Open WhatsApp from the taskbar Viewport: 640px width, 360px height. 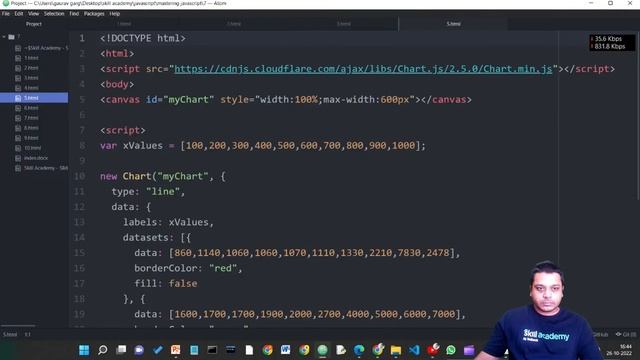(x=451, y=350)
